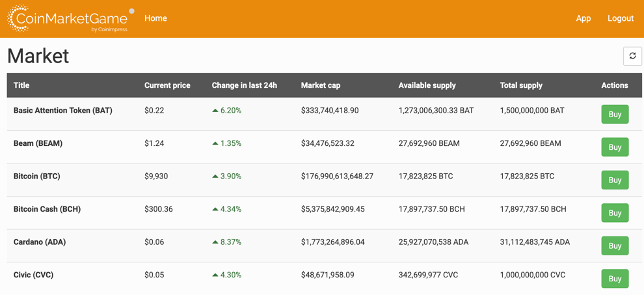Click the up arrow beside 6.20% change
644x295 pixels.
pos(215,111)
